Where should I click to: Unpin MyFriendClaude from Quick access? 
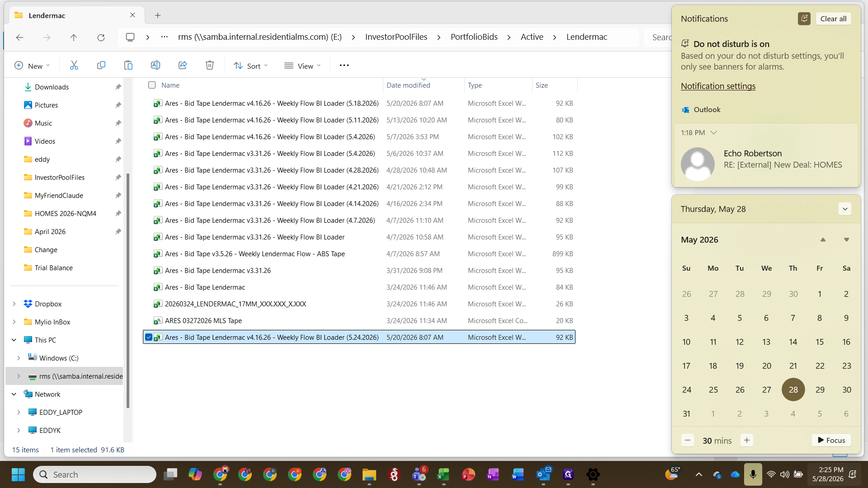point(118,195)
